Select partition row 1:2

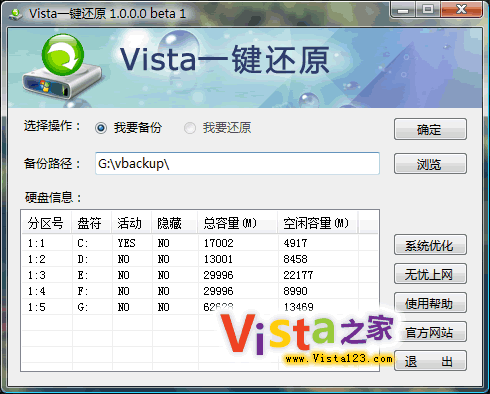(x=200, y=259)
